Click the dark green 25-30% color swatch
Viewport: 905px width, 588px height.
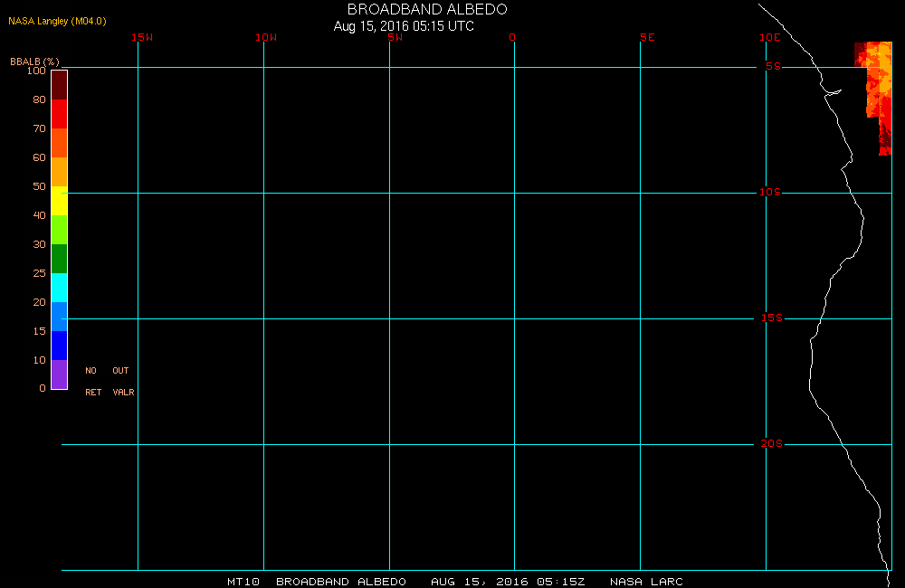pos(60,259)
